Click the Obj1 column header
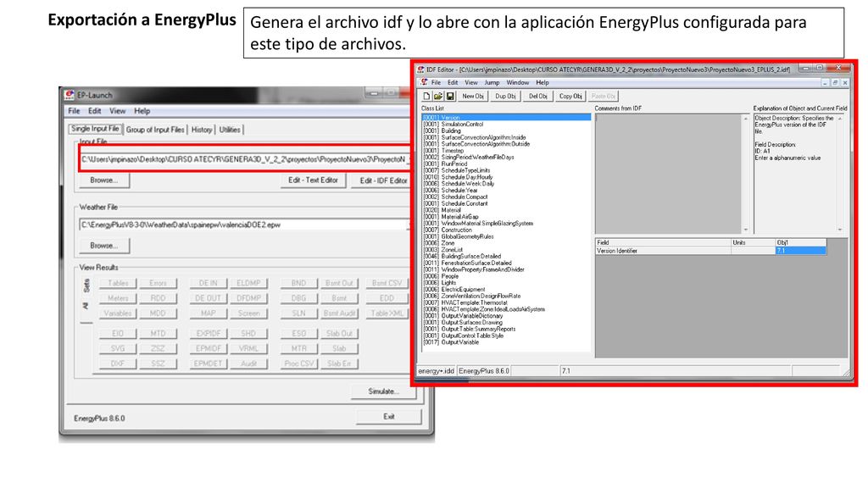This screenshot has height=488, width=868. click(x=800, y=242)
